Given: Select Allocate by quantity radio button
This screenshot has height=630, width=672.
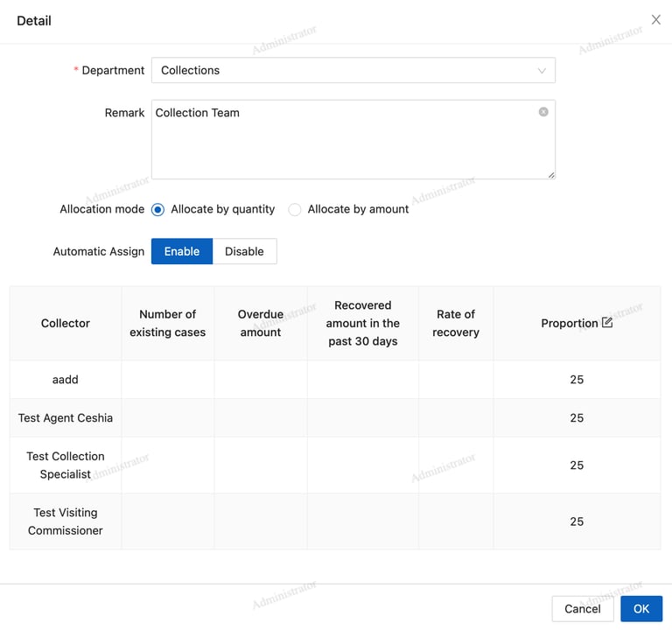Looking at the screenshot, I should [x=157, y=210].
